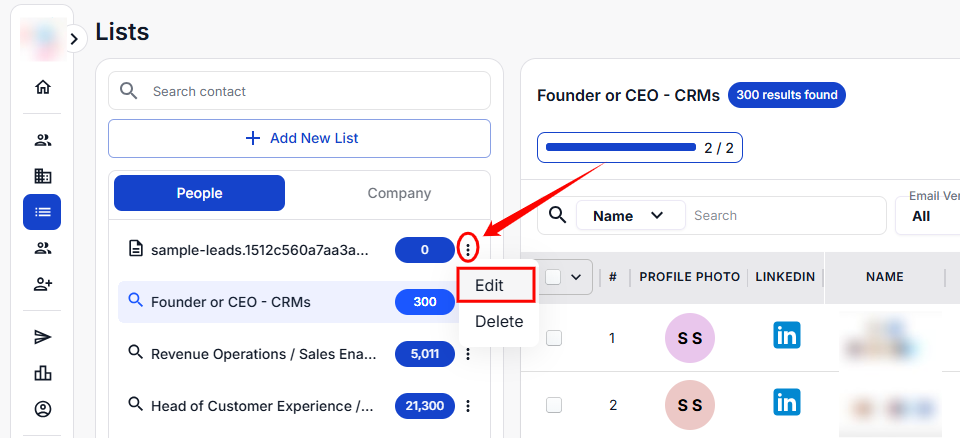Click the LinkedIn icon in row 1

point(786,336)
